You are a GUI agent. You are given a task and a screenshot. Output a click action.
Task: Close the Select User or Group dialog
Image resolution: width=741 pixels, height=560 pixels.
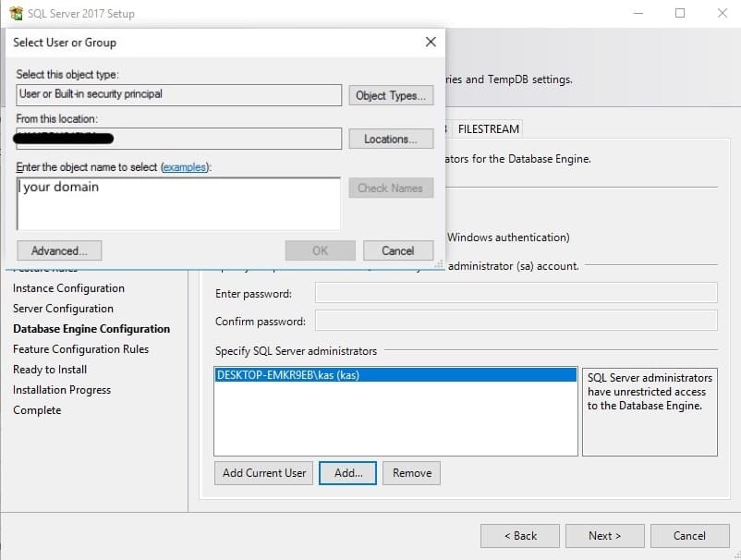pos(430,42)
